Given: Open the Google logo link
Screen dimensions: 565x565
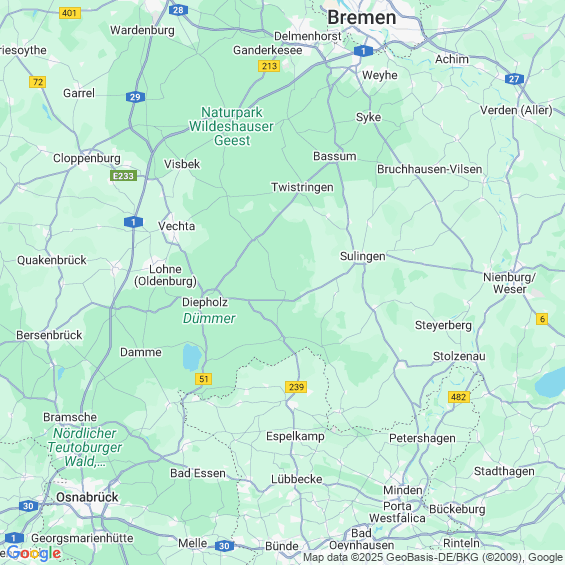Looking at the screenshot, I should pyautogui.click(x=34, y=553).
